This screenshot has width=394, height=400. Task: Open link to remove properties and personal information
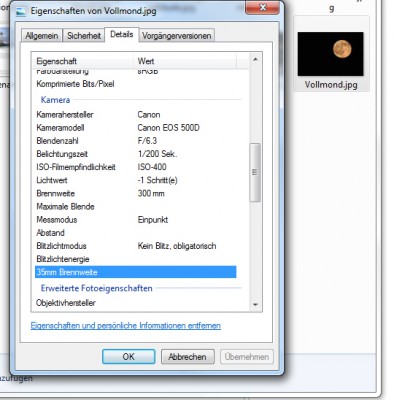click(126, 326)
